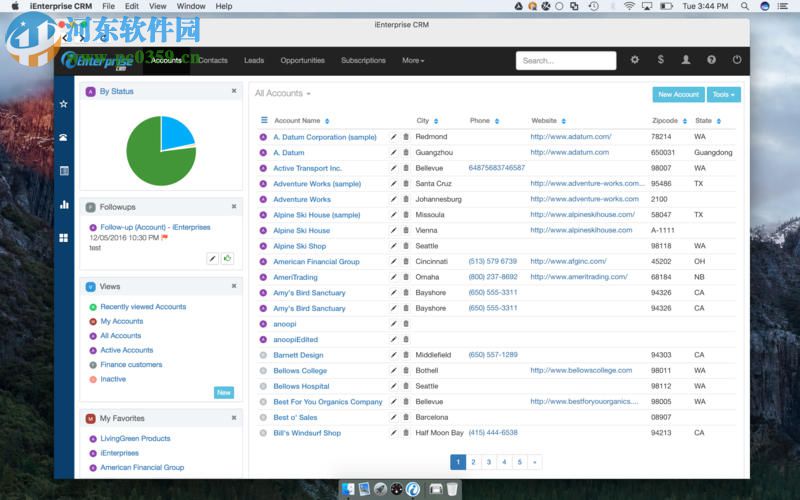800x500 pixels.
Task: Open the www.bellowscollege.com website link
Action: [x=581, y=370]
